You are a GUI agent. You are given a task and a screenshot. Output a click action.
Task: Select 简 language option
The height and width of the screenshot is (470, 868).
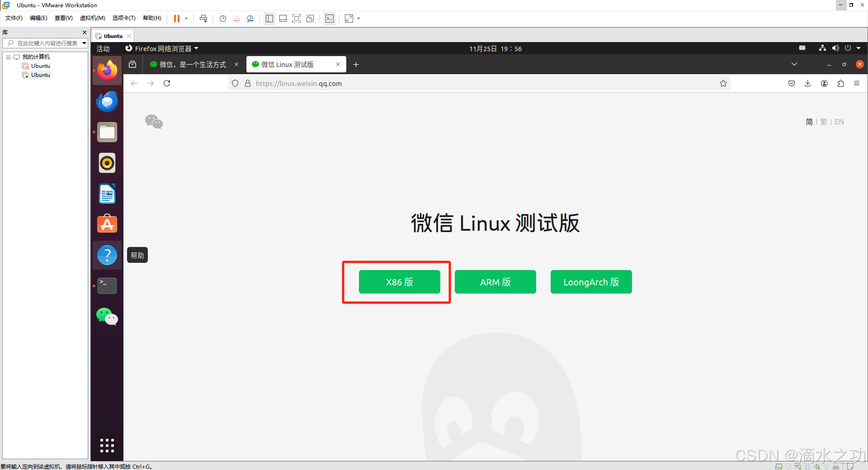[x=809, y=122]
